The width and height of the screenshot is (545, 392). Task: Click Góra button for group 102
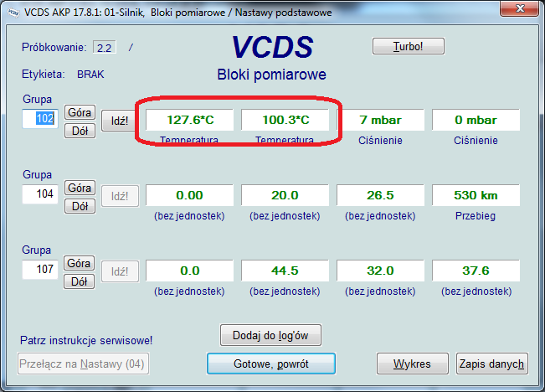[80, 112]
